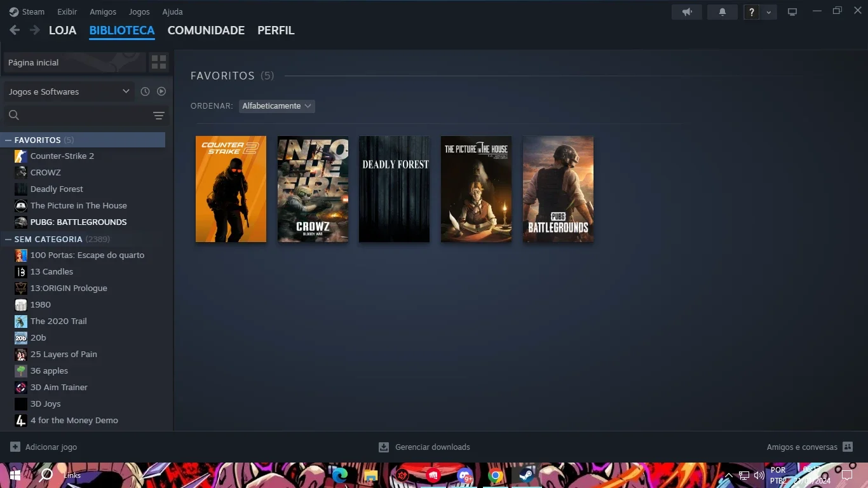Screen dimensions: 868x488
Task: Switch to the LOJA tab
Action: (62, 30)
